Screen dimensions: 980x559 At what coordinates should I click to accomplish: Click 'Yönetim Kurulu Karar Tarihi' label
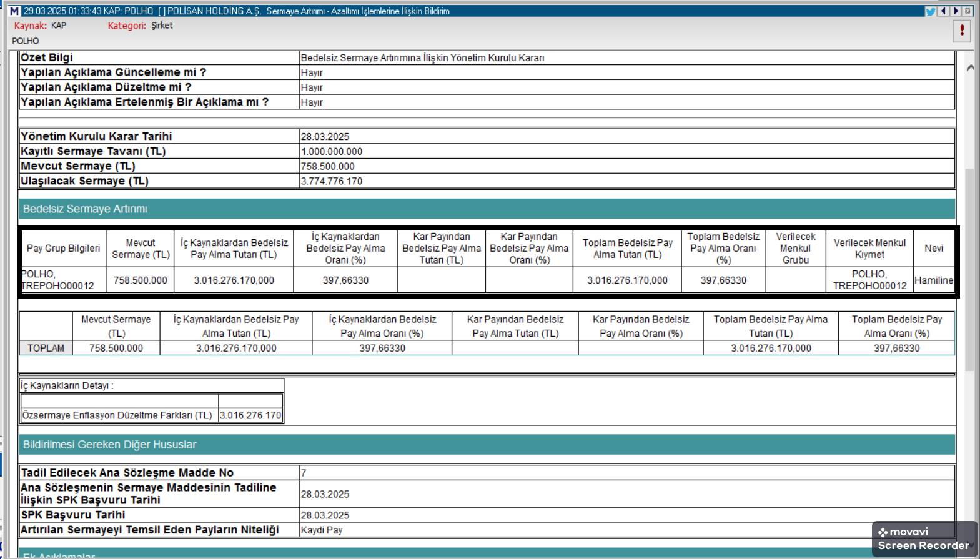click(x=96, y=136)
